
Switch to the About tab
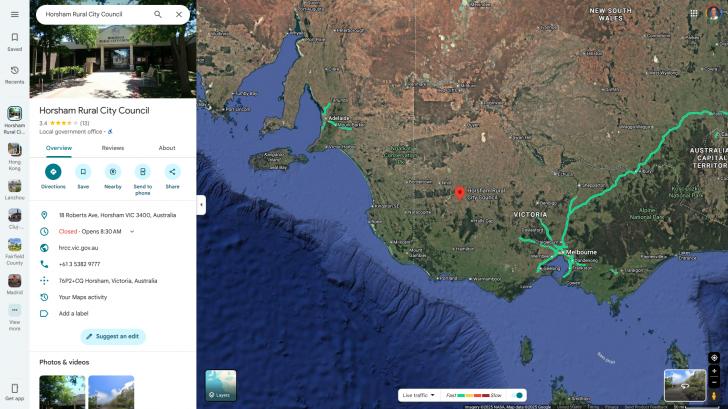167,147
